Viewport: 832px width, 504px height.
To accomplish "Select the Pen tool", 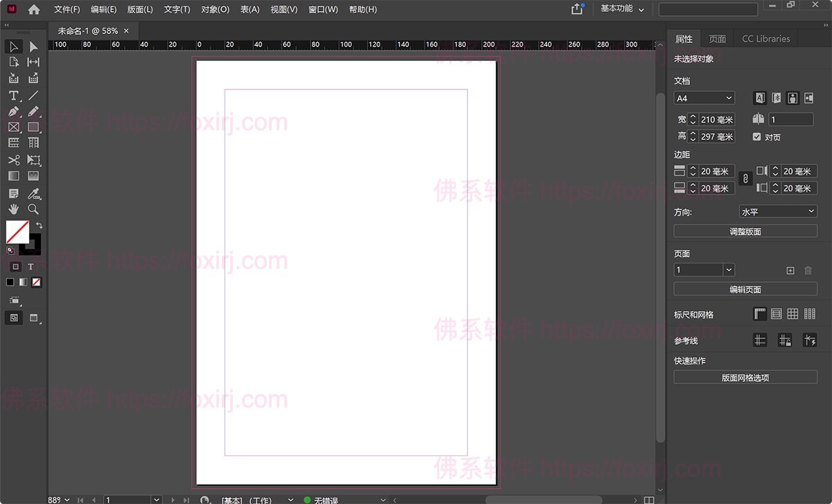I will [x=13, y=112].
